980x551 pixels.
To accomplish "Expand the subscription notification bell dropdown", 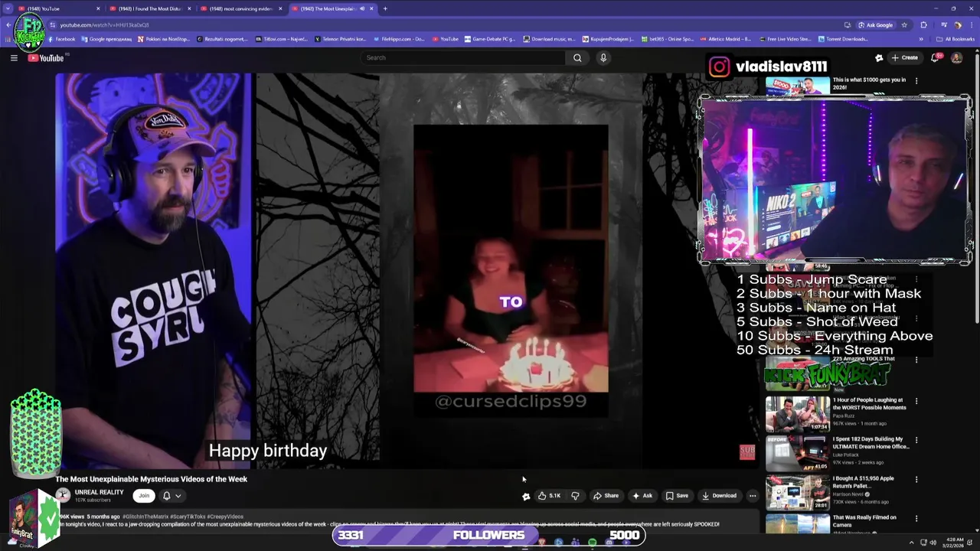I will pyautogui.click(x=171, y=495).
